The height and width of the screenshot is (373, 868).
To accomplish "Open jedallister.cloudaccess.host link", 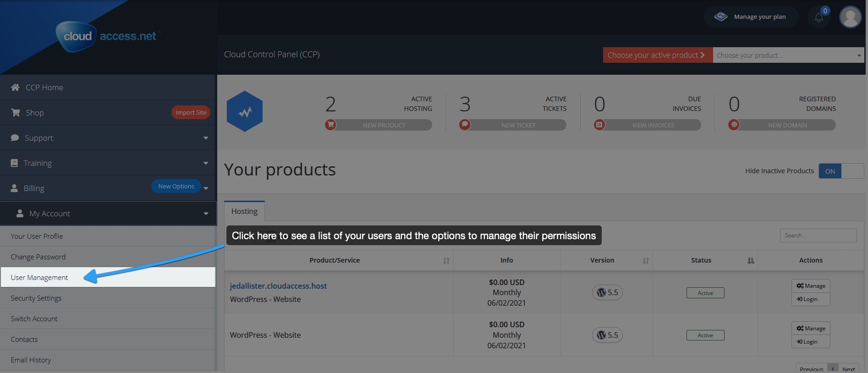I will pyautogui.click(x=278, y=286).
